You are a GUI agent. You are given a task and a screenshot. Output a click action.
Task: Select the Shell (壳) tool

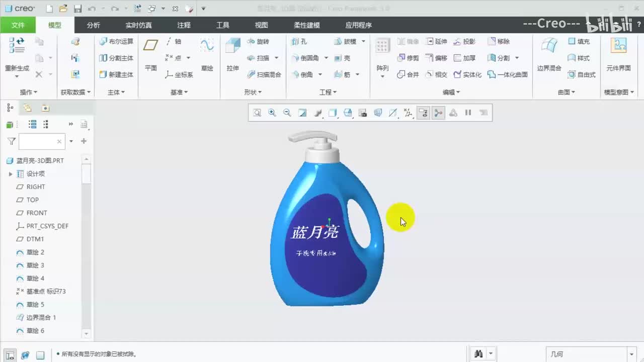(x=342, y=58)
